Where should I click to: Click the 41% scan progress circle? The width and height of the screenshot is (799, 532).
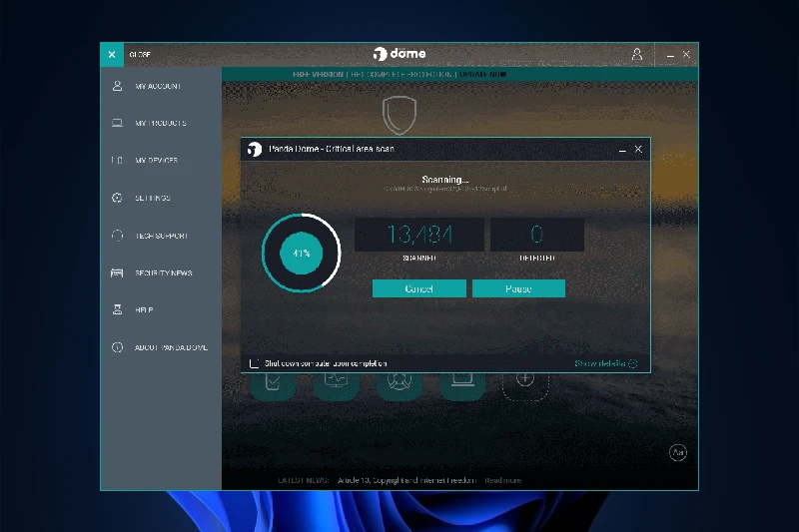tap(302, 253)
